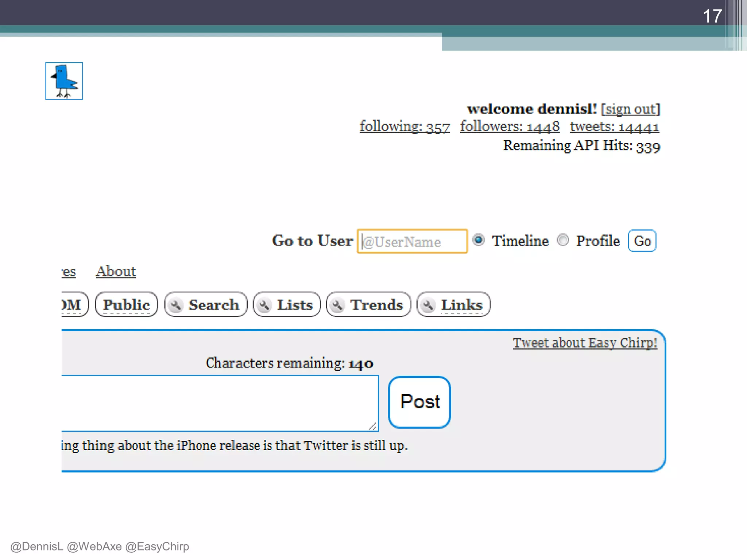The image size is (747, 560).
Task: Click the tweet textarea resize handle
Action: 372,426
